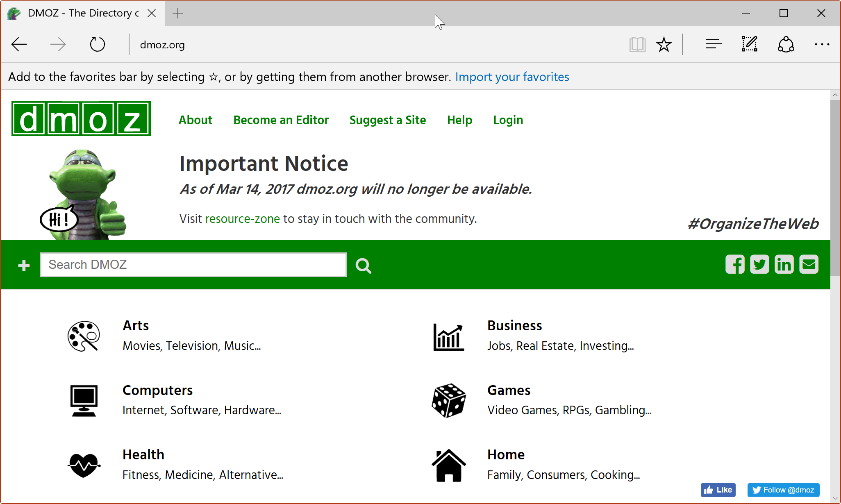Open a new tab with plus button
841x504 pixels.
coord(178,13)
